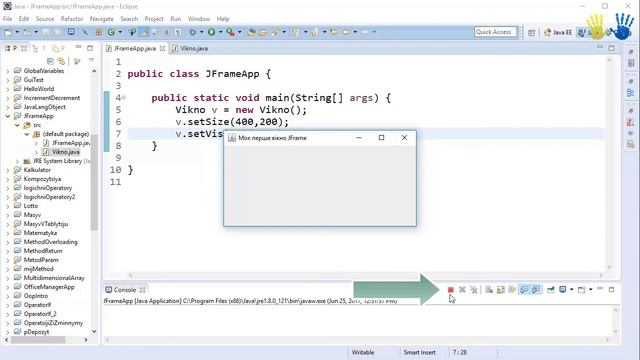Toggle Link with Editor in Package Explorer
This screenshot has height=360, width=640.
click(62, 61)
